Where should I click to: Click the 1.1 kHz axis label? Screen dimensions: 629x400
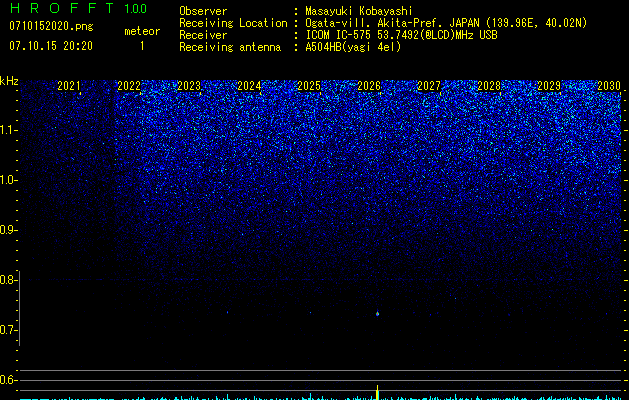[x=8, y=130]
